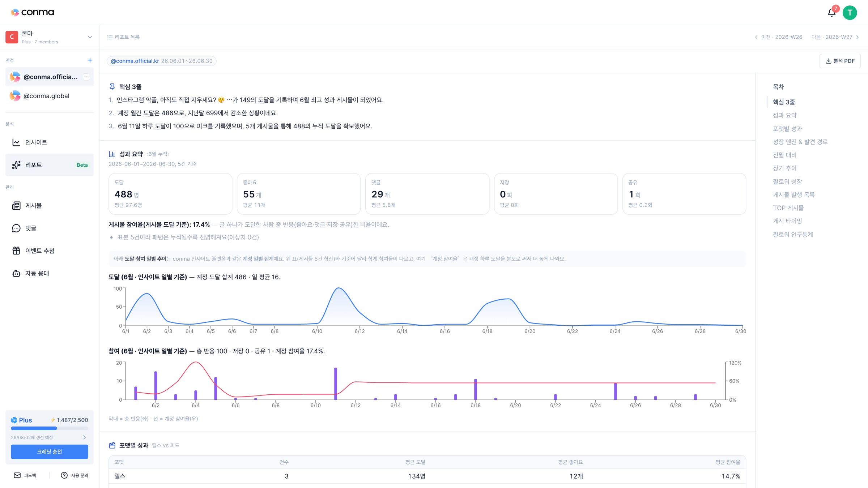Click the 사용 문의 question mark icon
Image resolution: width=868 pixels, height=488 pixels.
click(x=64, y=475)
